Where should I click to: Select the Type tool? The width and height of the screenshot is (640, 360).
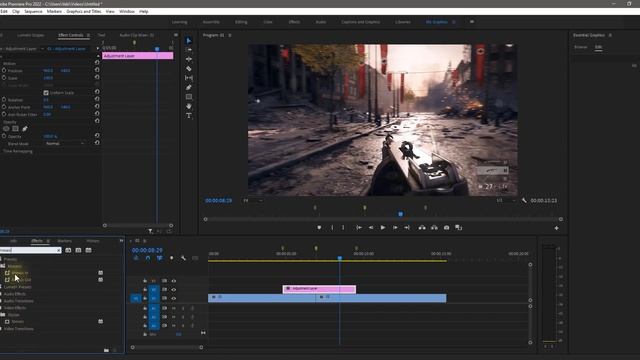point(189,116)
